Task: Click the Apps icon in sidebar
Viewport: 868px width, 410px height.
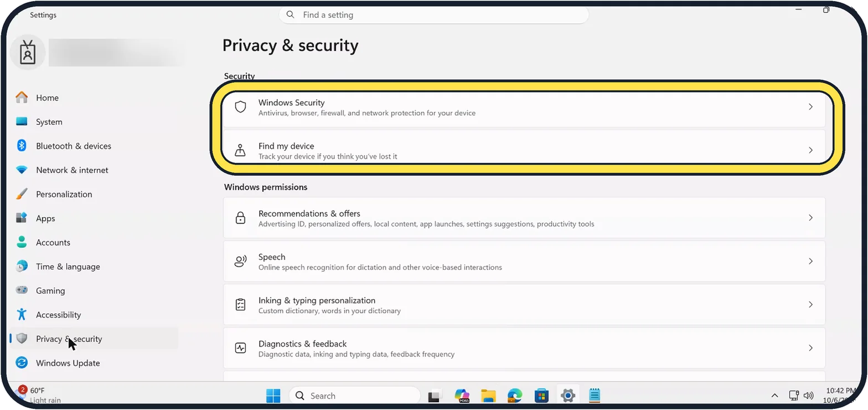Action: [x=22, y=218]
